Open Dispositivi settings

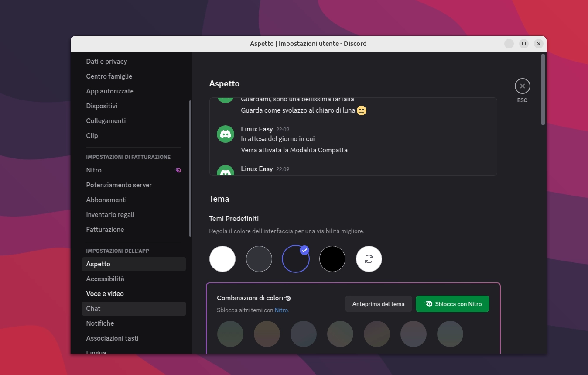(x=134, y=106)
